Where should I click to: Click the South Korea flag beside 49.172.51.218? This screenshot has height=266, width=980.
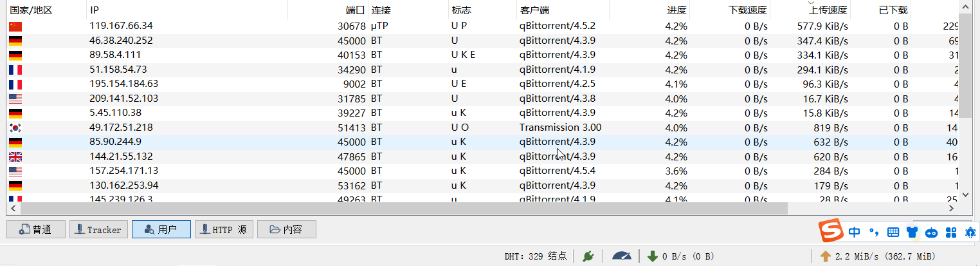click(x=15, y=128)
